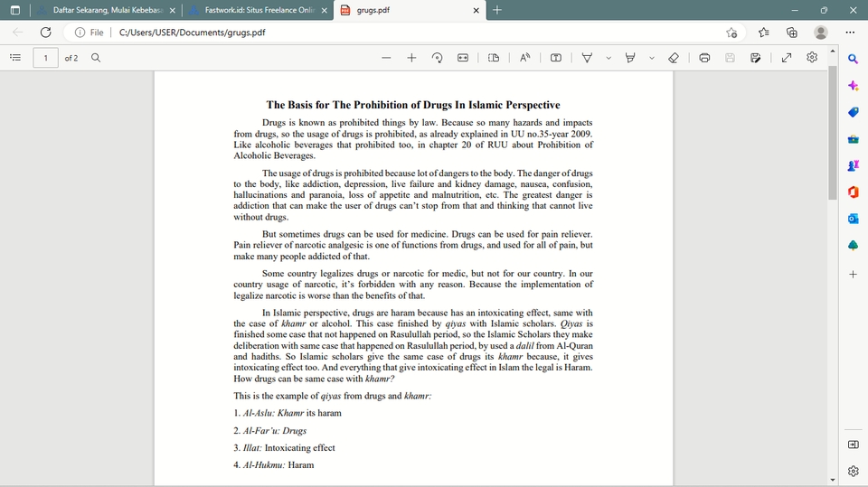Select the grugs.pdf tab

410,10
